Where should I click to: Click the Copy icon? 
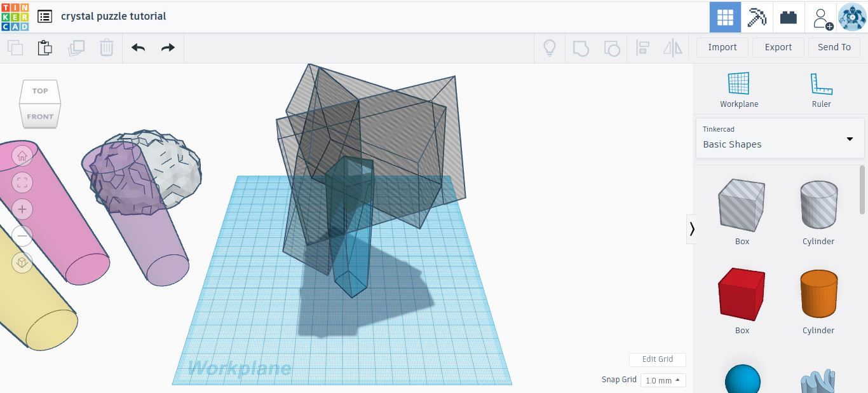(15, 48)
